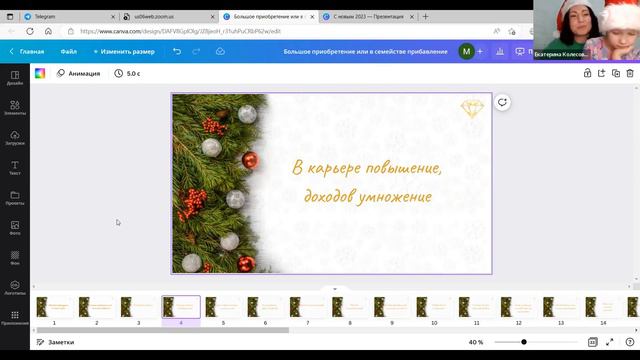Select slide thumbnail 7
640x360 pixels.
click(307, 307)
